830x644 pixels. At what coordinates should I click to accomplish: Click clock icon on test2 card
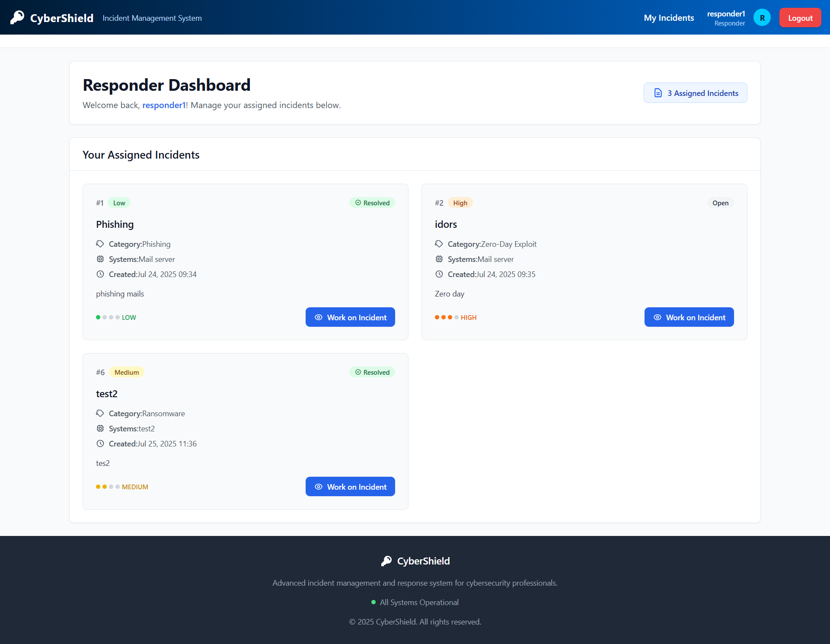pyautogui.click(x=100, y=444)
